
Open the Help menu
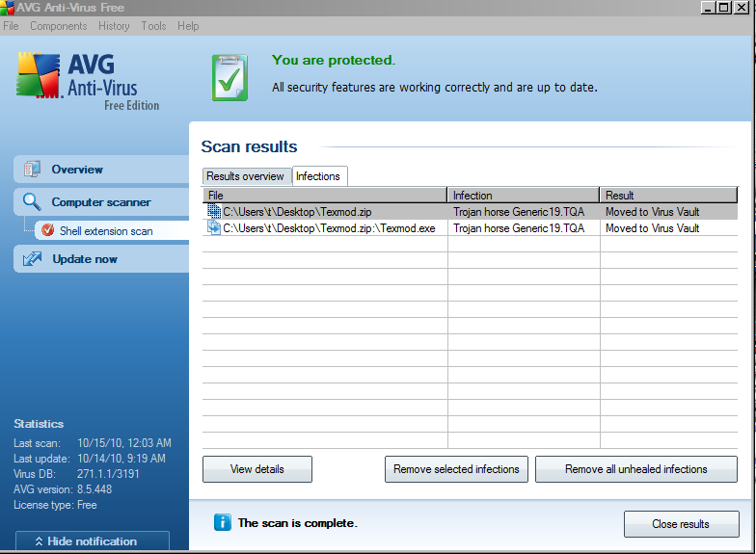tap(188, 26)
